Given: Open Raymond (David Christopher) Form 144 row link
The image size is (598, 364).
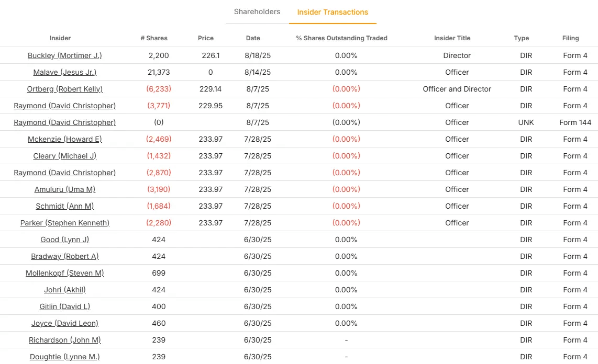Looking at the screenshot, I should pyautogui.click(x=64, y=122).
